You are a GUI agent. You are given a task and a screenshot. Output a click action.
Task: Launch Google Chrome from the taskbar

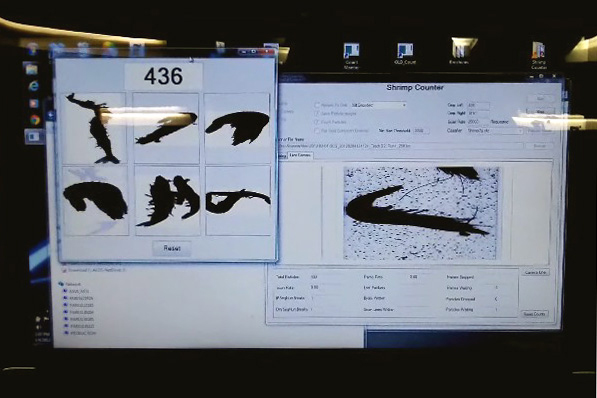tap(35, 120)
